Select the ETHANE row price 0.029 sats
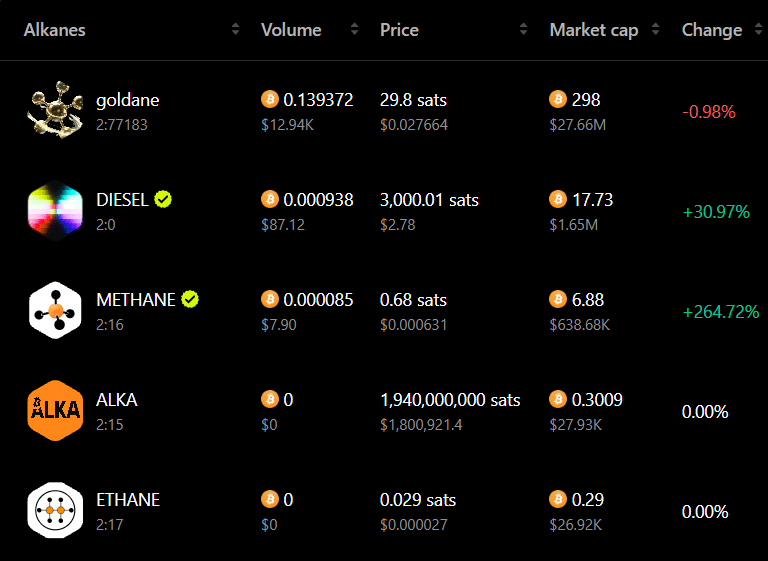Image resolution: width=768 pixels, height=561 pixels. tap(418, 500)
